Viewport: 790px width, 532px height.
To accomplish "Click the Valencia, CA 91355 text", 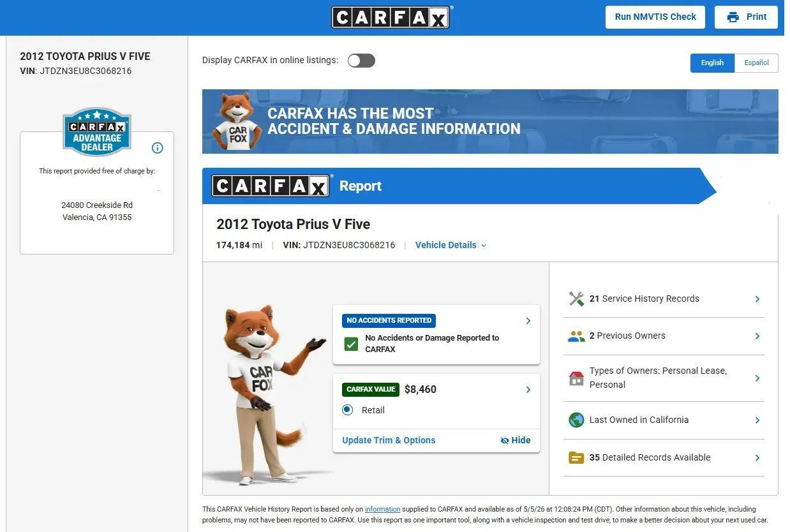I will (x=97, y=218).
